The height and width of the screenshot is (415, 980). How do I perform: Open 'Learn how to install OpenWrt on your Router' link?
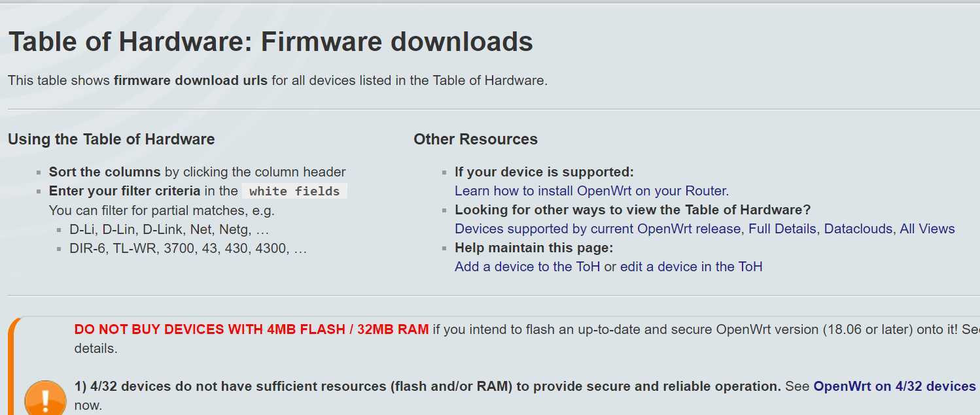point(591,191)
